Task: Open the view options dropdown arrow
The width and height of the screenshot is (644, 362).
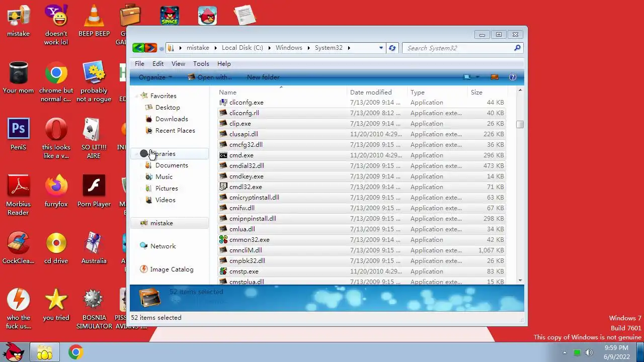Action: [x=477, y=77]
